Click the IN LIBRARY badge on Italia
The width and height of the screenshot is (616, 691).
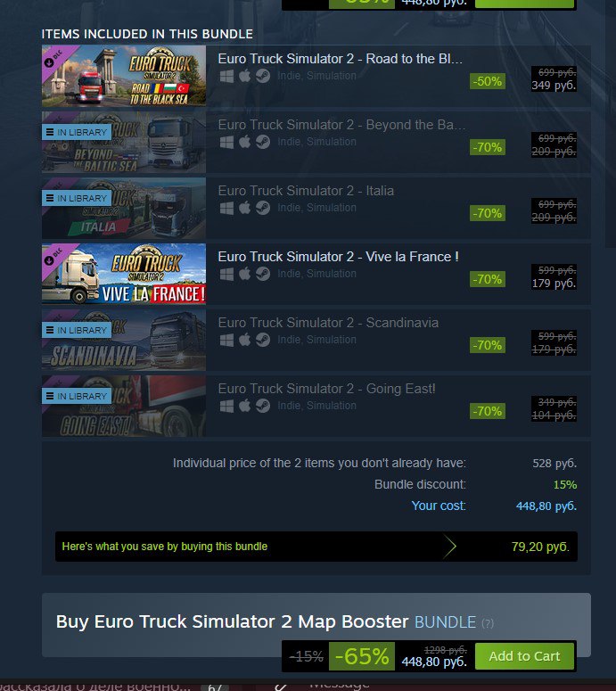pyautogui.click(x=77, y=198)
